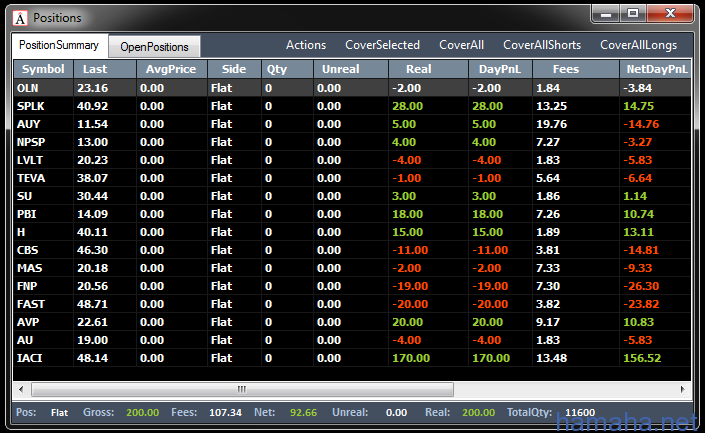The height and width of the screenshot is (433, 705).
Task: Click the horizontal scrollbar thumb
Action: [x=242, y=389]
